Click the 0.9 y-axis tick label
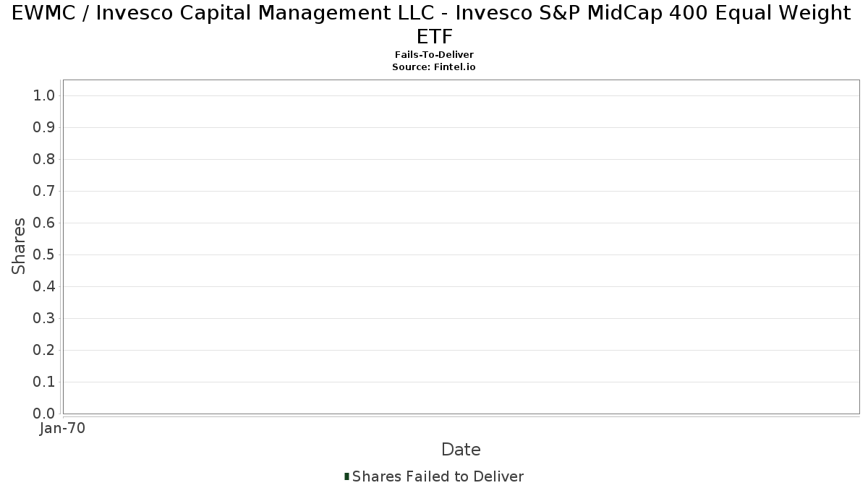Viewport: 868px width, 488px height. click(44, 127)
